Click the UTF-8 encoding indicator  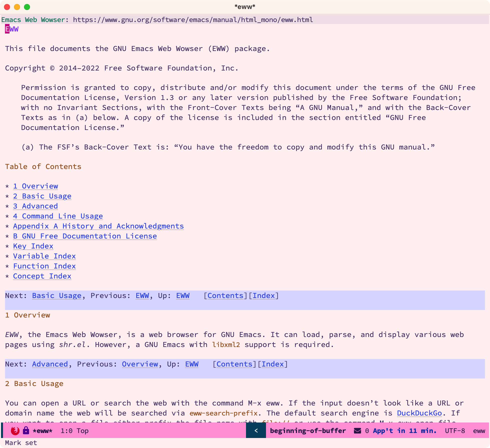click(x=455, y=430)
